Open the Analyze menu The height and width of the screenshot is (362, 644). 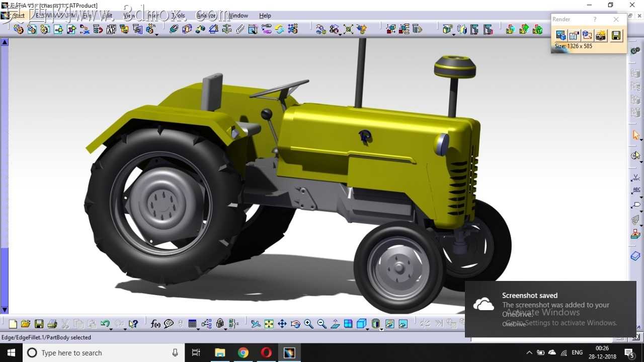206,16
